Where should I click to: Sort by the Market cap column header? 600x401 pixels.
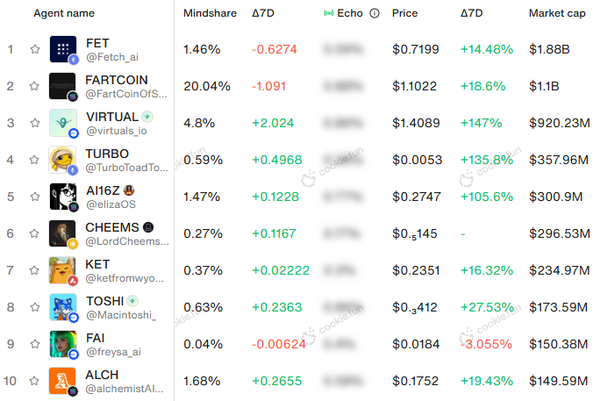(x=557, y=13)
